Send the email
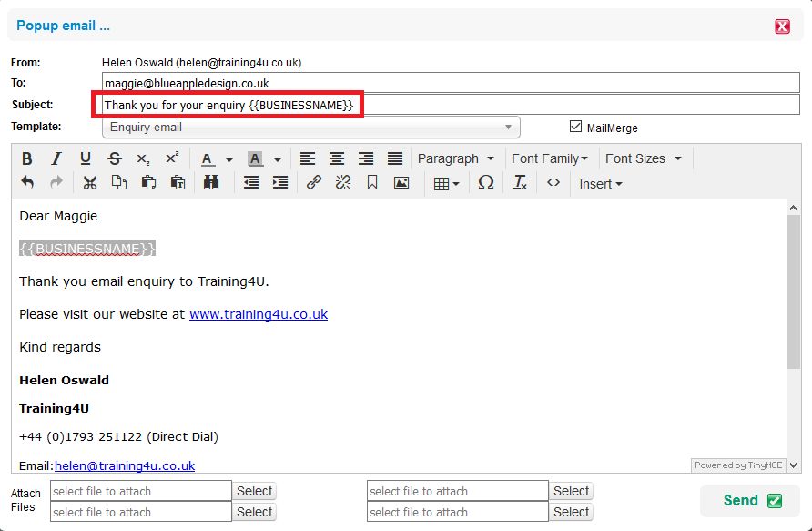 click(750, 500)
